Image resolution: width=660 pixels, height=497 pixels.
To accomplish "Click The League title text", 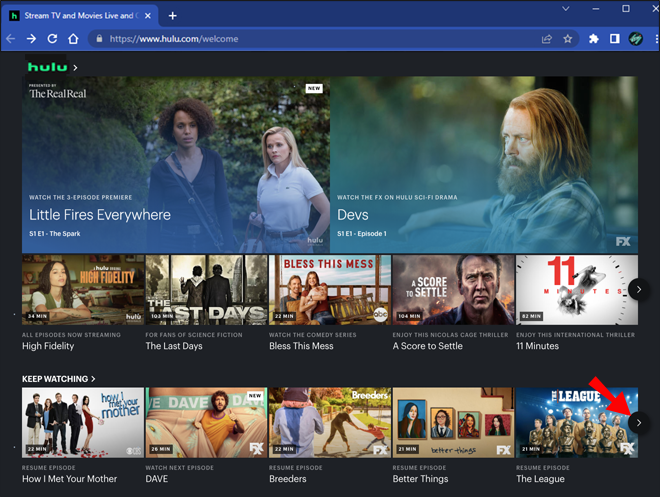I will click(x=540, y=479).
